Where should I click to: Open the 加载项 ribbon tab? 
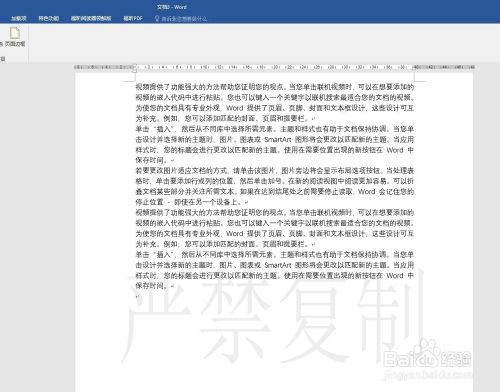point(19,18)
